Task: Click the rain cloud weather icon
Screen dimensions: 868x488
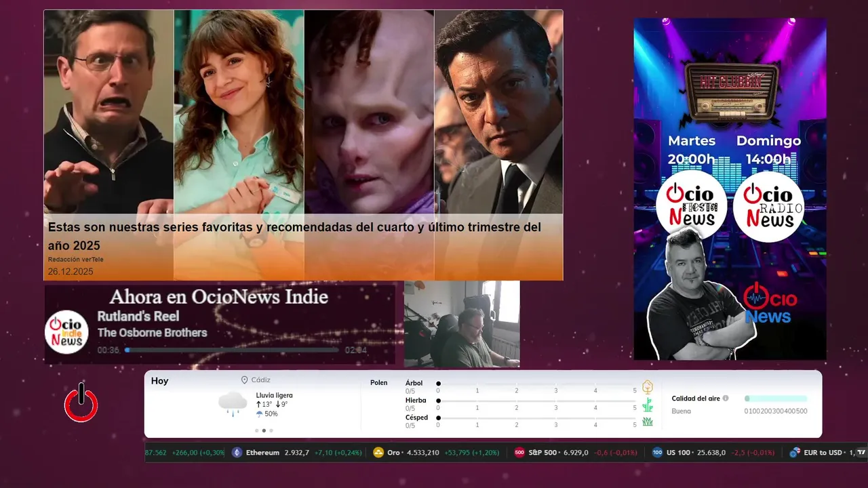Action: (x=233, y=404)
